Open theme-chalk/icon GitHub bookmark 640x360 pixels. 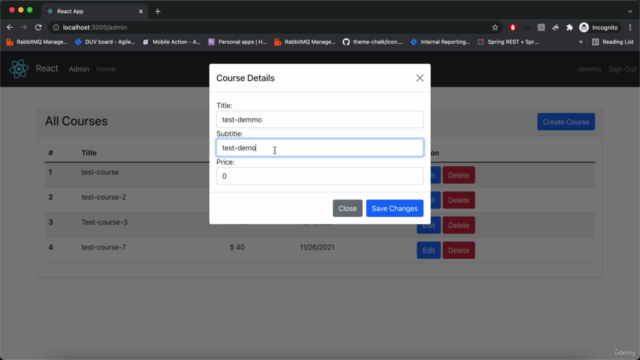[x=373, y=42]
